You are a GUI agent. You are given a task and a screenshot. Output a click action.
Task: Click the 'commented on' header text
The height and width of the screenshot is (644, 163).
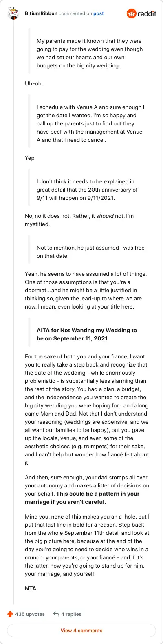(75, 13)
